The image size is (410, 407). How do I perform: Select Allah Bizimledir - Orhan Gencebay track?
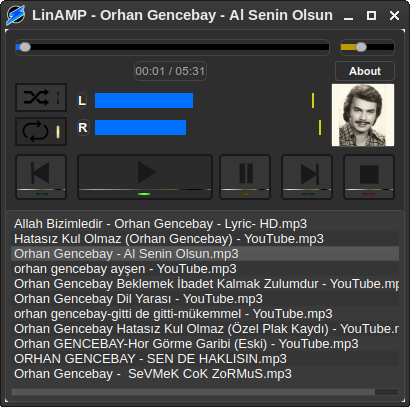tap(205, 224)
